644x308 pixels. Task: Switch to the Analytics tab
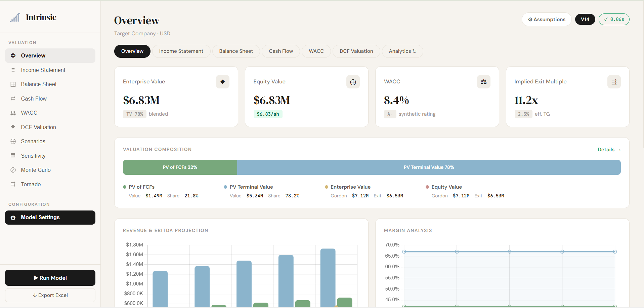(x=402, y=51)
